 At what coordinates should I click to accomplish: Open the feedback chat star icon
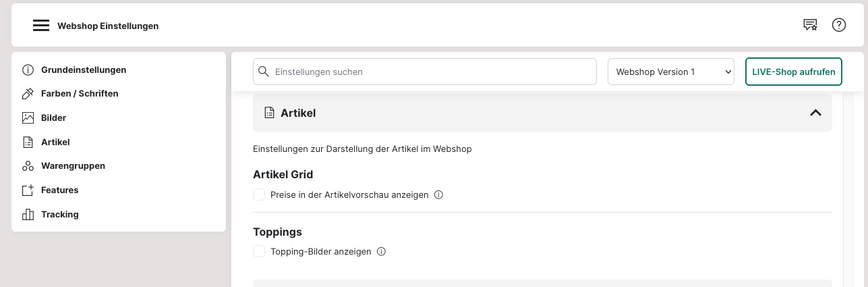pos(810,25)
